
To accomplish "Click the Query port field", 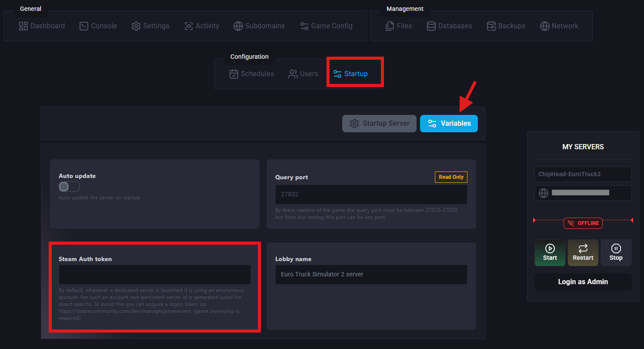I will click(371, 195).
